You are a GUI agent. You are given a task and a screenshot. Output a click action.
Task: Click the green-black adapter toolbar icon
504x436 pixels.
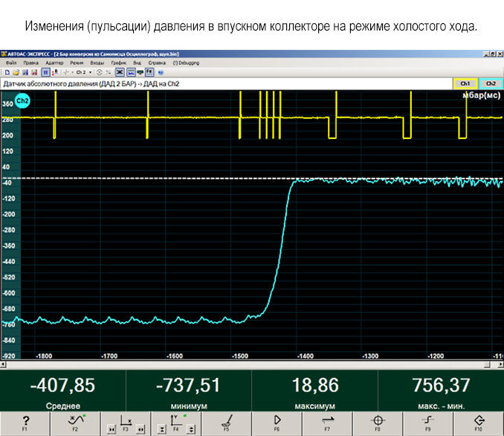click(140, 73)
